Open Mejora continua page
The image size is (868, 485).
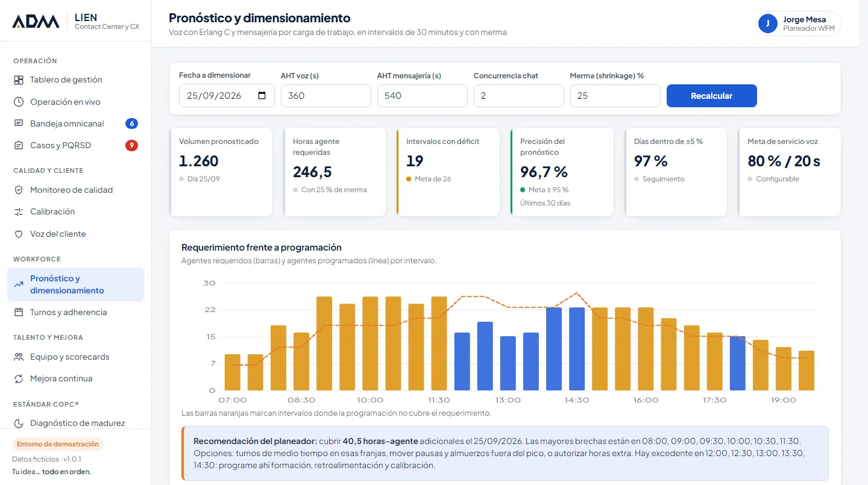tap(75, 378)
